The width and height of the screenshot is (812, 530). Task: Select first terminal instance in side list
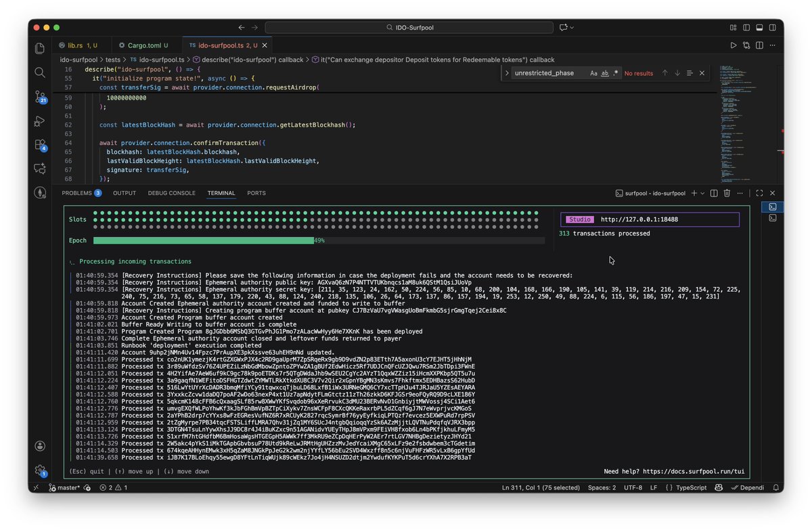(772, 206)
